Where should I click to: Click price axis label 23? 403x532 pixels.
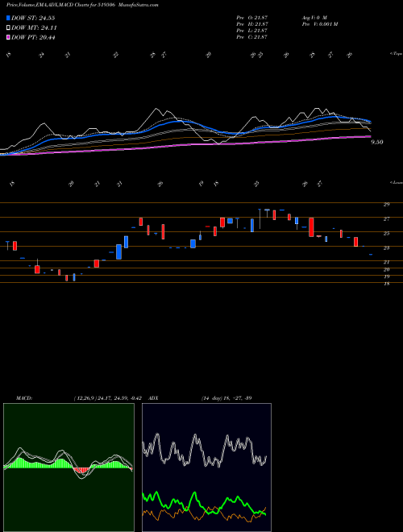(x=386, y=248)
